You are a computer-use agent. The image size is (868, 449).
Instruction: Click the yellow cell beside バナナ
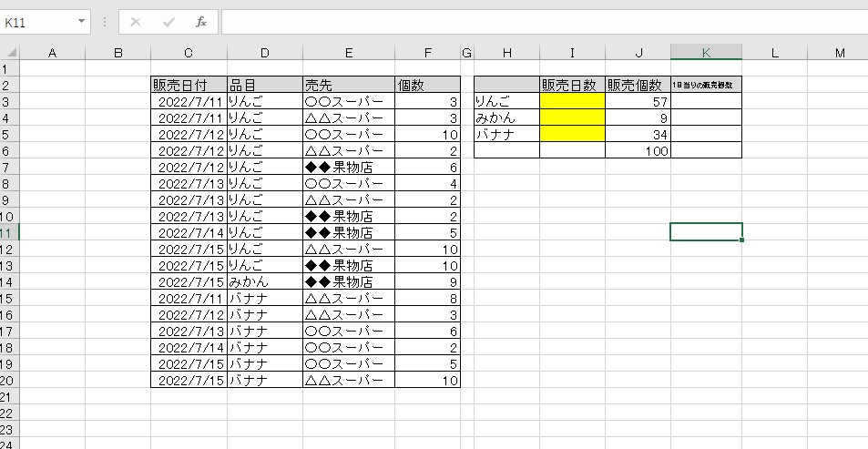572,134
